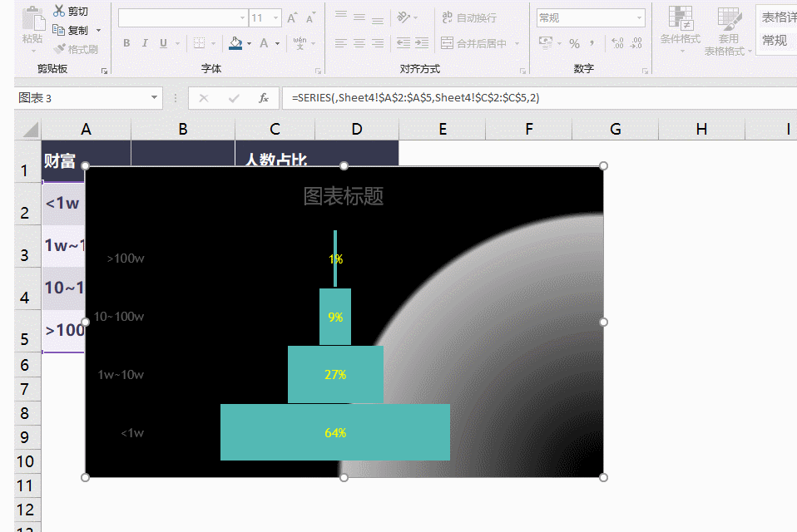Toggle bold formatting
Screen dimensions: 797x532
click(x=126, y=43)
